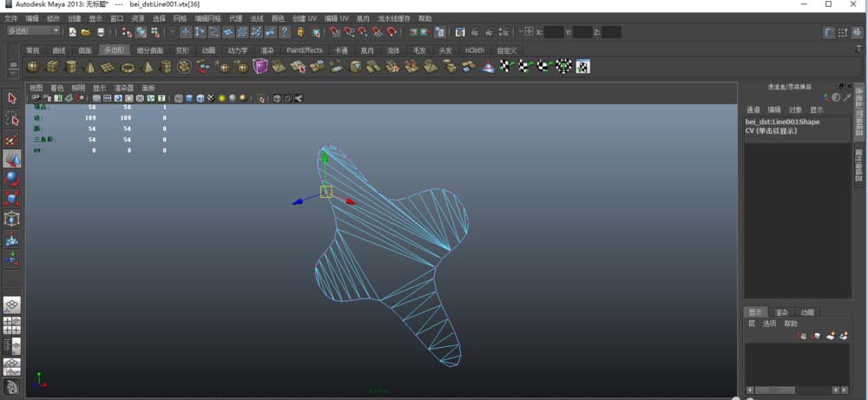
Task: Open the 多边形 menu set dropdown
Action: 33,31
